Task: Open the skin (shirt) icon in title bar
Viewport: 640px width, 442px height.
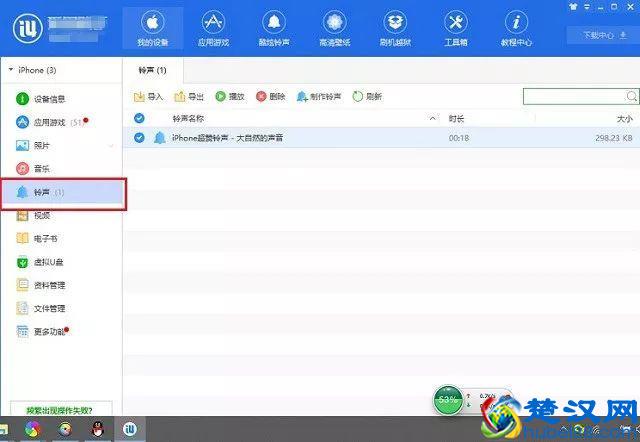Action: coord(573,7)
